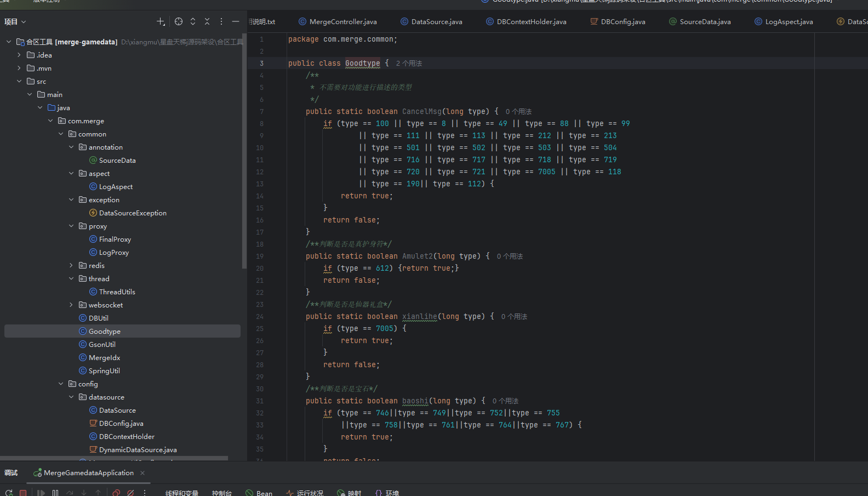Collapse the src folder
This screenshot has height=496, width=868.
pyautogui.click(x=19, y=81)
